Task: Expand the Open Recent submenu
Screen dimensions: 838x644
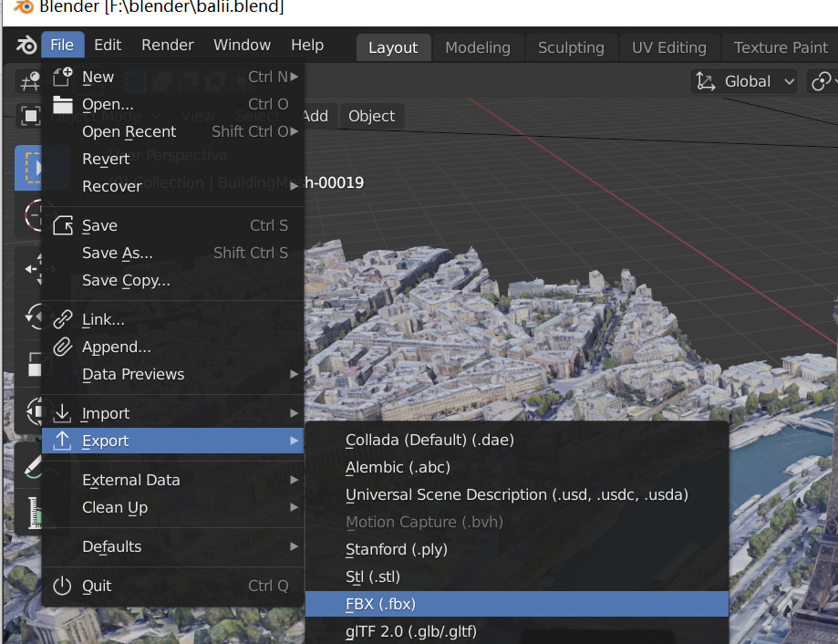Action: [128, 131]
